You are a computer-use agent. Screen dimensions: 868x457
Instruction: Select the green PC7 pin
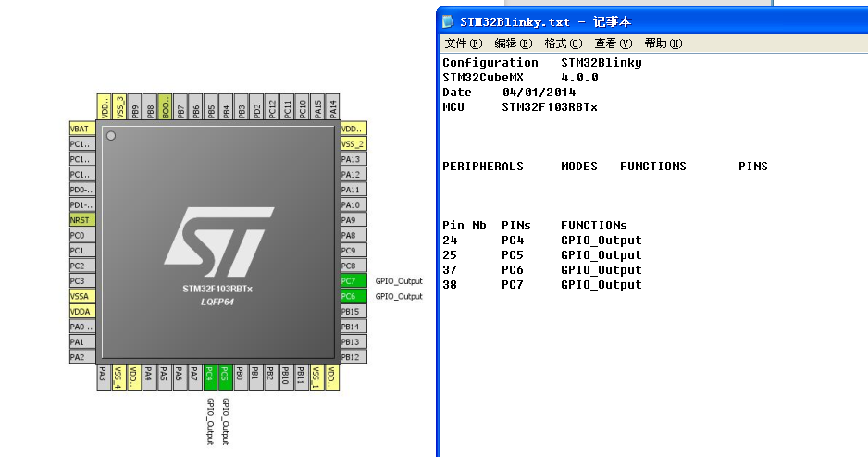point(353,281)
